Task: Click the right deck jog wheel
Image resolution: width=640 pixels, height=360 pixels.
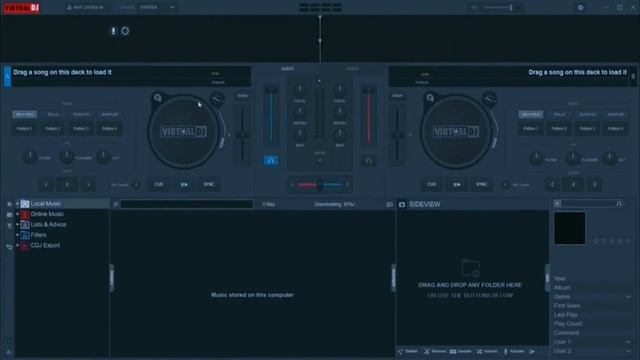Action: 456,132
